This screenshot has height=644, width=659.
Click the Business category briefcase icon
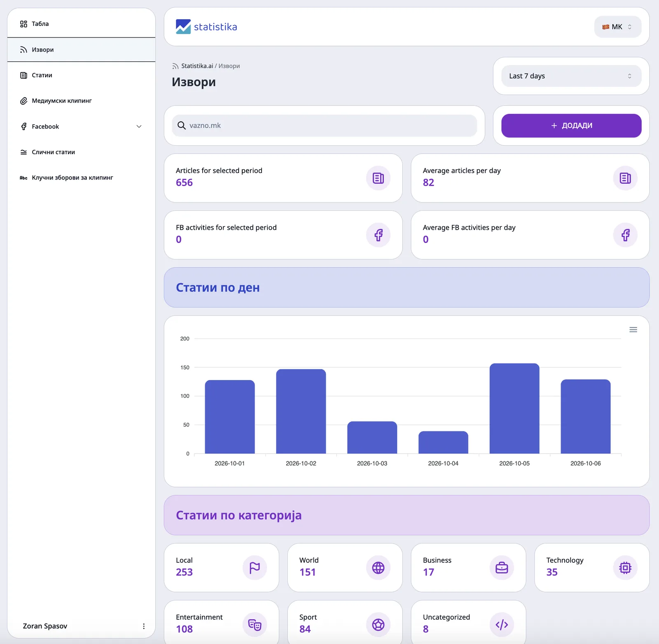(x=502, y=568)
